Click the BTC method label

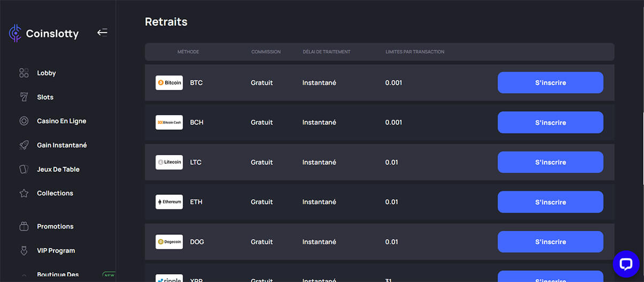pos(196,83)
